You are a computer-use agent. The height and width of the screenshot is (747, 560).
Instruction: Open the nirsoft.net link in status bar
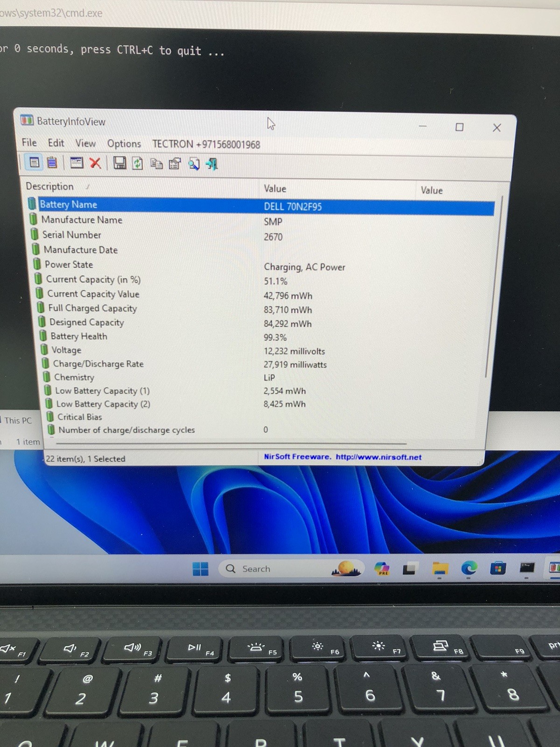378,457
